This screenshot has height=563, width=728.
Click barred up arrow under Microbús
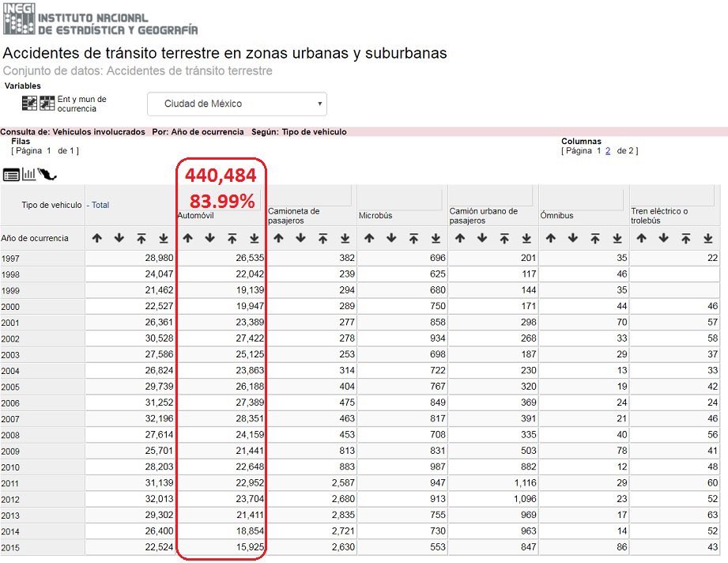(413, 238)
